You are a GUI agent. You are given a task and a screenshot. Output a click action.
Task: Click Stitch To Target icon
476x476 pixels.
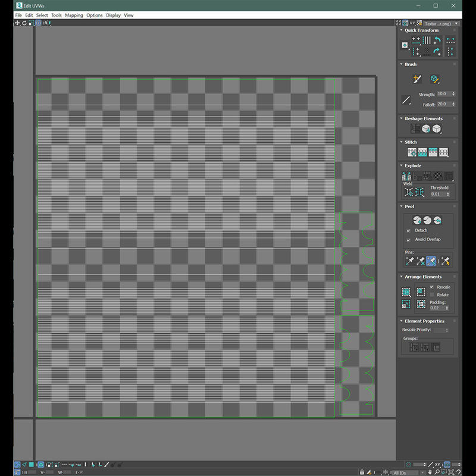point(412,152)
